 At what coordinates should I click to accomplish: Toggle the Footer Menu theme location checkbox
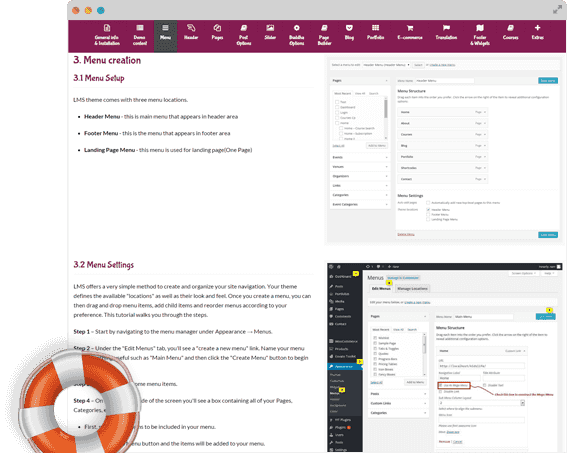pos(428,214)
